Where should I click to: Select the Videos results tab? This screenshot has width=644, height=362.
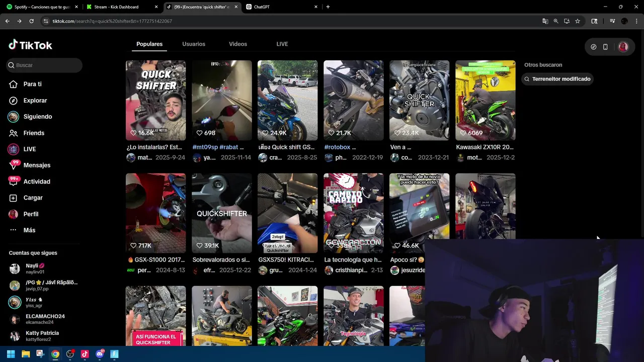pyautogui.click(x=238, y=44)
